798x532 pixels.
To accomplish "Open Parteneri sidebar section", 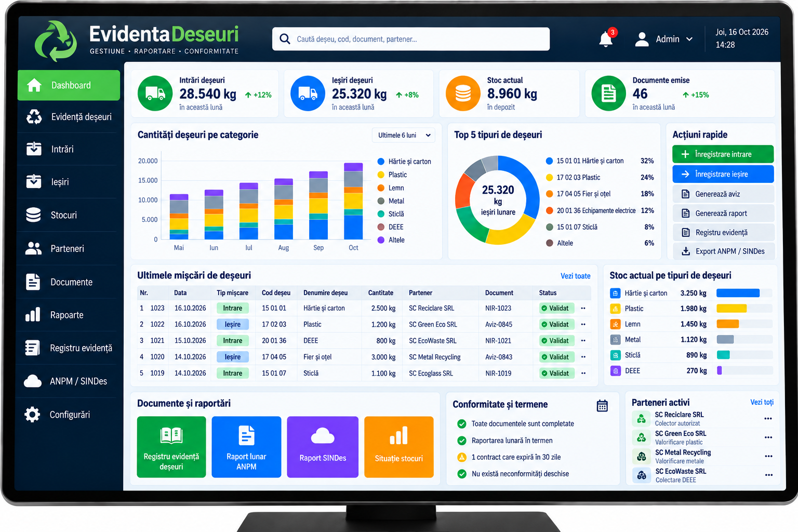I will point(69,248).
